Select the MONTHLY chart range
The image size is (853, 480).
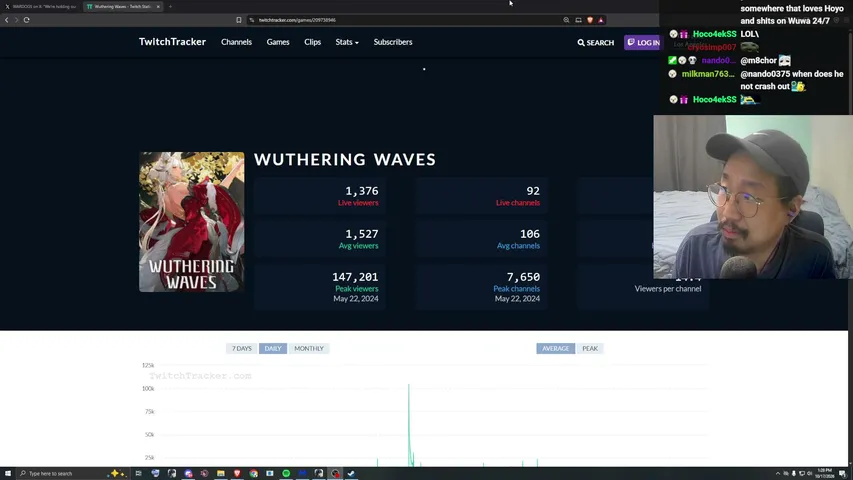click(x=308, y=348)
